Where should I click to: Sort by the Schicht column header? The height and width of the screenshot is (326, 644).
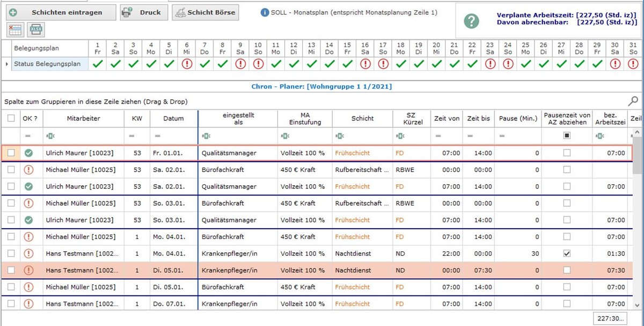point(362,118)
